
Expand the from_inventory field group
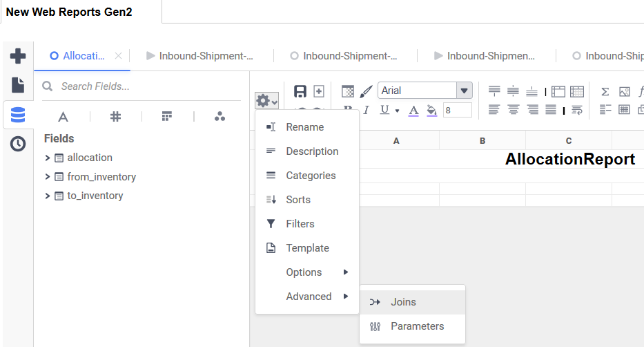[48, 177]
